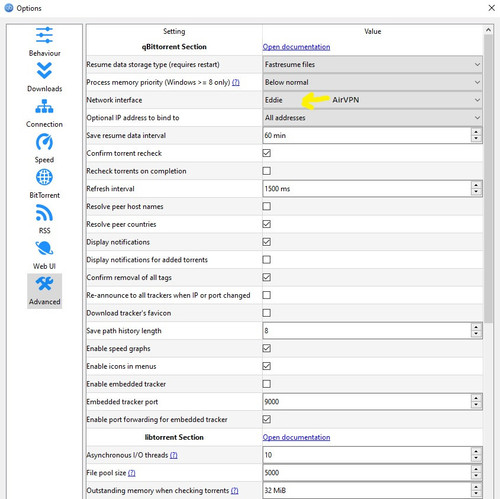Click the Outstanding memory 32 MiB field
Viewport: 500px width, 499px height.
tap(367, 490)
